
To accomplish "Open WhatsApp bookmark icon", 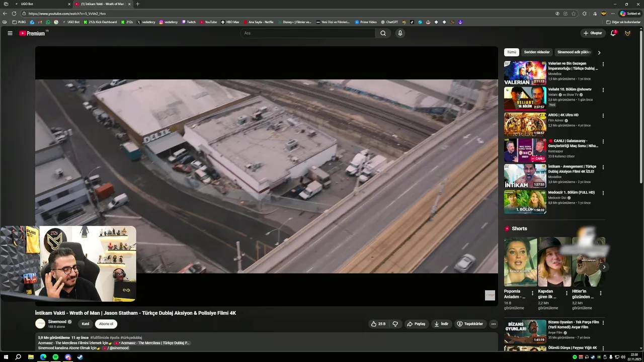I will (48, 22).
